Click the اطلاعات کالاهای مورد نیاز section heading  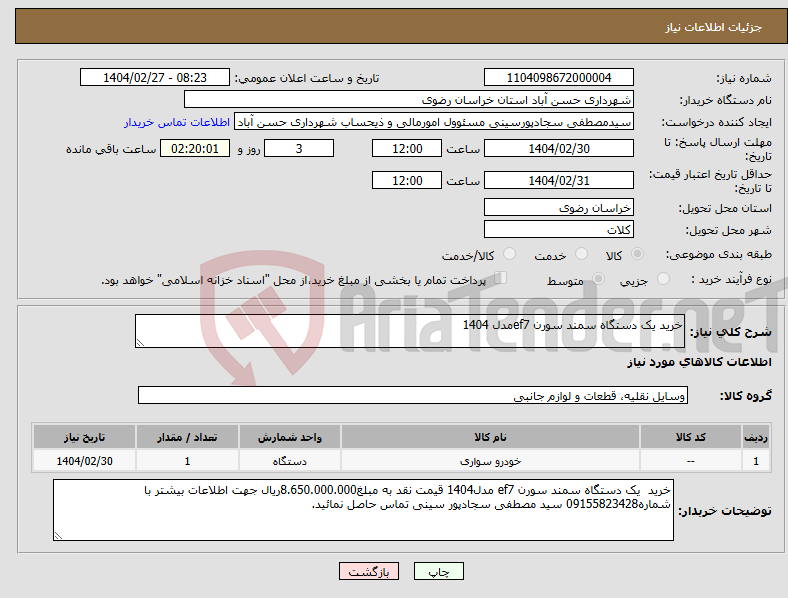coord(699,362)
